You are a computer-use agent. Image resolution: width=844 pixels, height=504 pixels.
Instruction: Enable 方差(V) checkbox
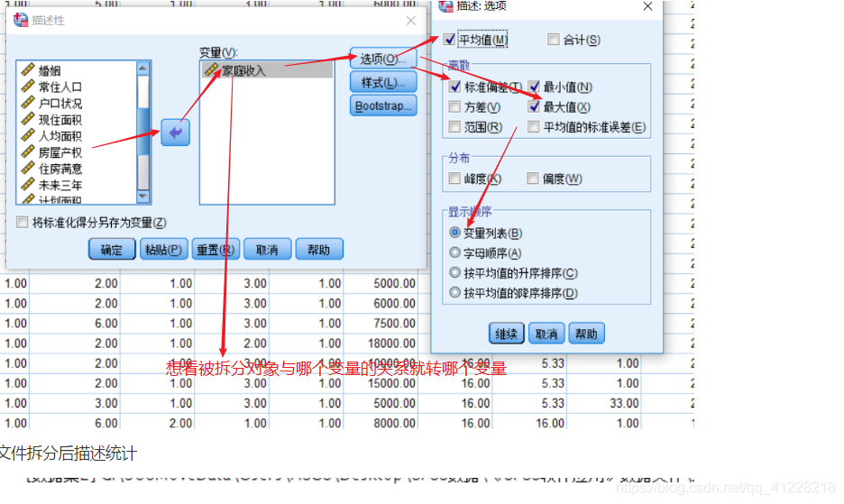coord(454,106)
